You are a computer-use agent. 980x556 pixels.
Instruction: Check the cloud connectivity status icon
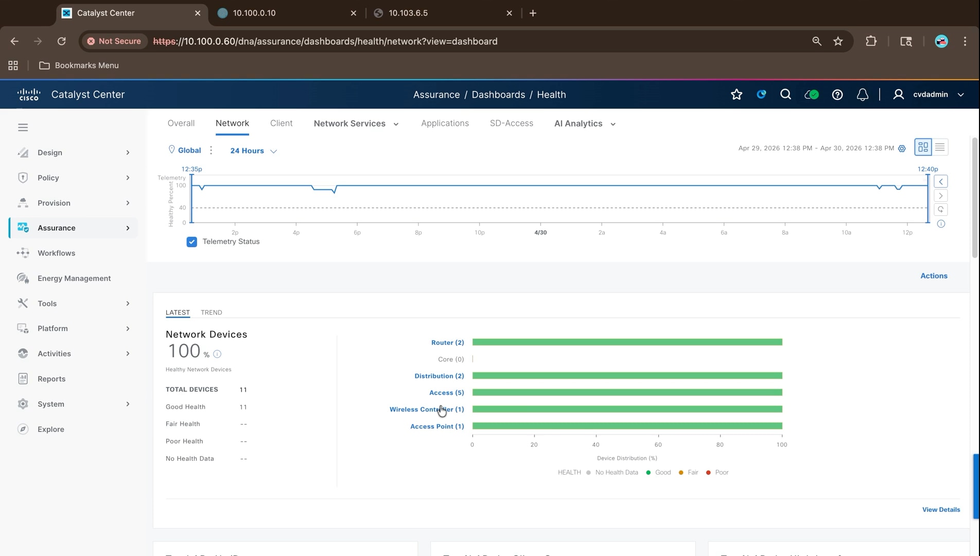coord(812,94)
